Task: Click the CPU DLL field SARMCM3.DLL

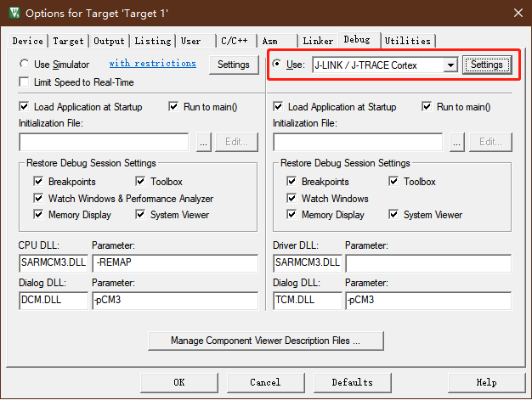Action: pos(54,263)
